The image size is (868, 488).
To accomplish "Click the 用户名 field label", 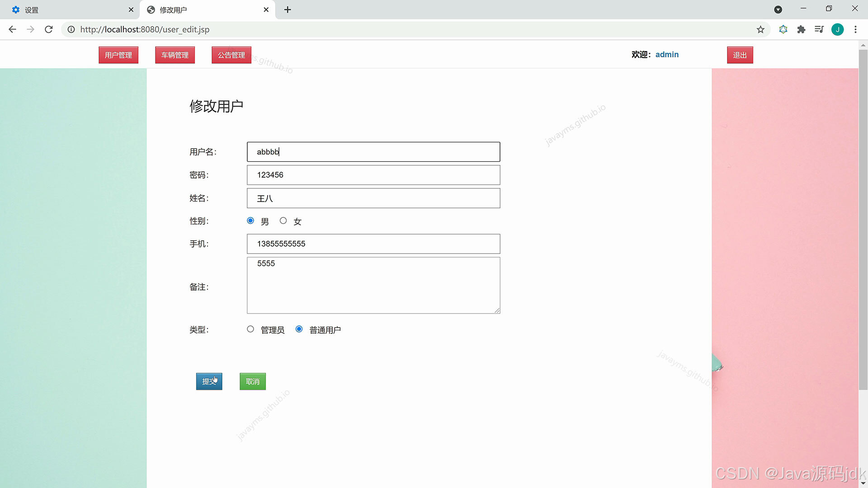I will [x=203, y=152].
